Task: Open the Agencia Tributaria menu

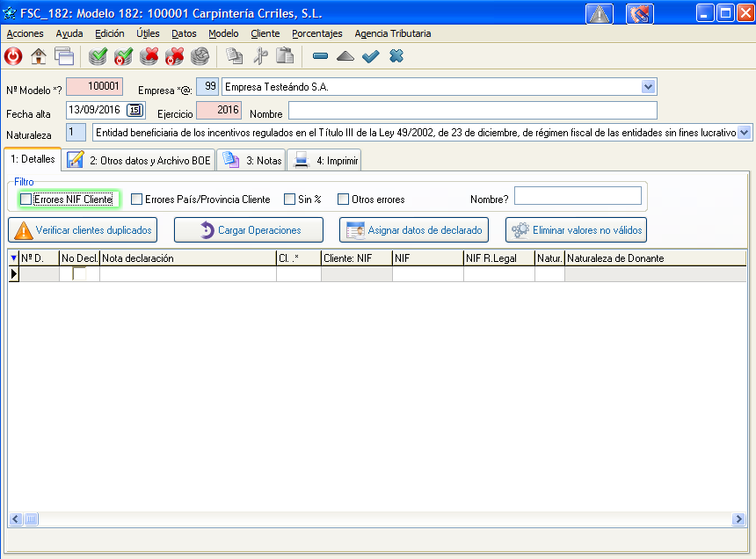Action: pyautogui.click(x=393, y=33)
